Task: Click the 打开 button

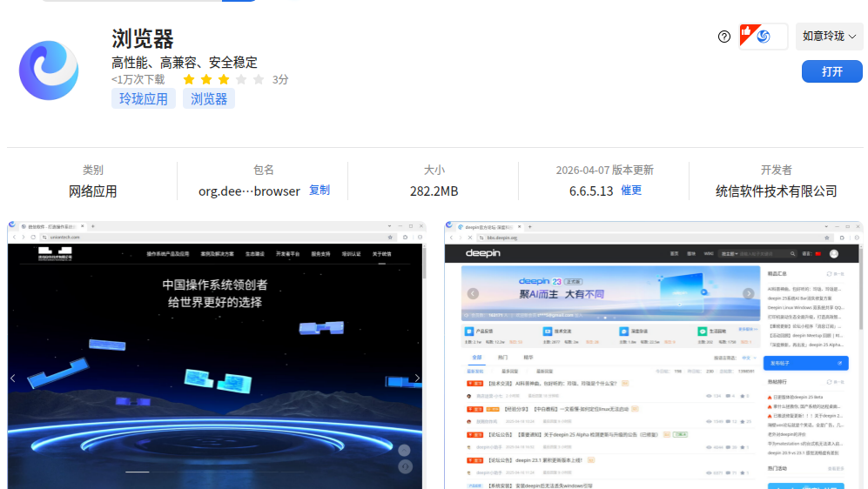Action: [x=832, y=71]
